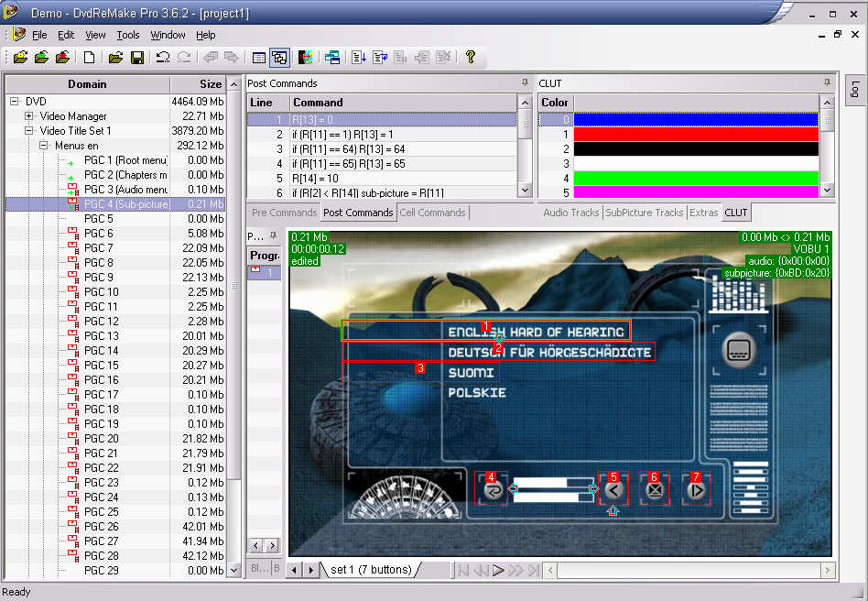The height and width of the screenshot is (601, 868).
Task: Click the teal cascading windows toolbar icon
Action: coord(332,57)
